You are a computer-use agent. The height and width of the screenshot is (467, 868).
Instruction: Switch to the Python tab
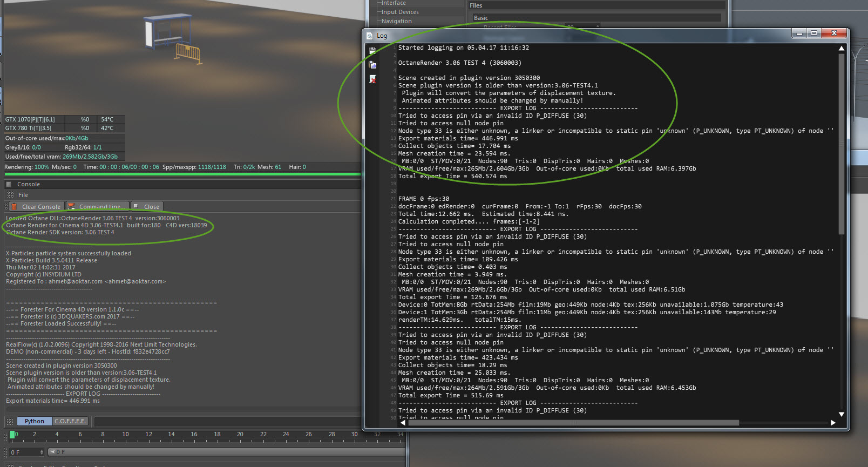point(35,421)
